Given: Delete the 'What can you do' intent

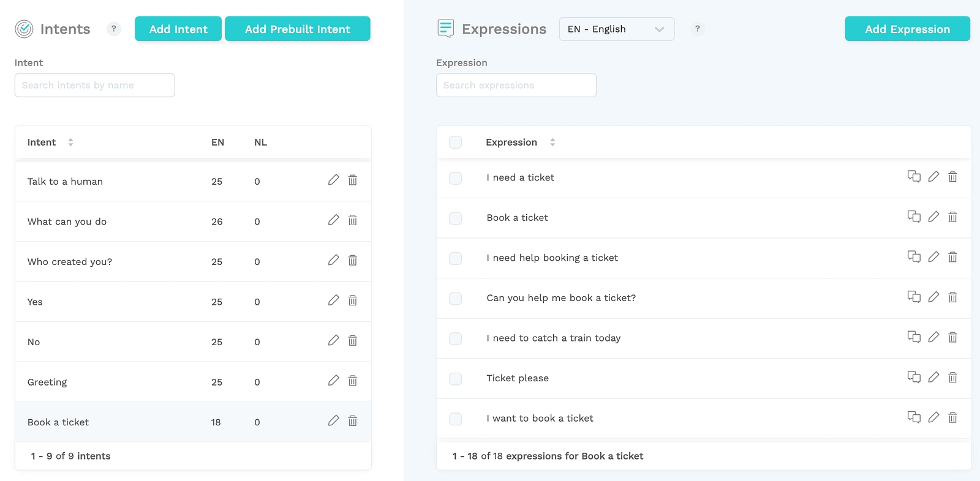Looking at the screenshot, I should click(x=353, y=220).
